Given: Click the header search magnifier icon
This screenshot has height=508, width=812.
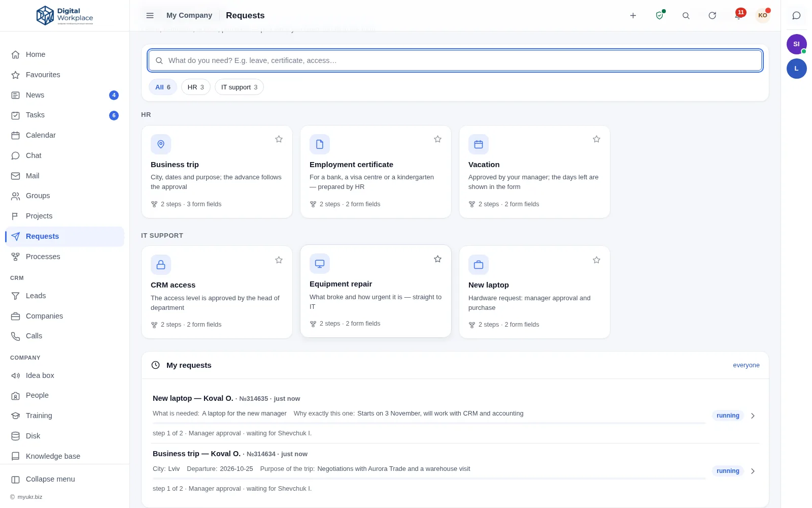Looking at the screenshot, I should click(686, 15).
